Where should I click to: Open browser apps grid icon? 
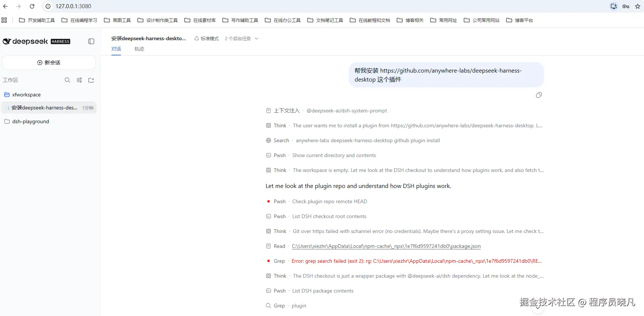coord(4,20)
